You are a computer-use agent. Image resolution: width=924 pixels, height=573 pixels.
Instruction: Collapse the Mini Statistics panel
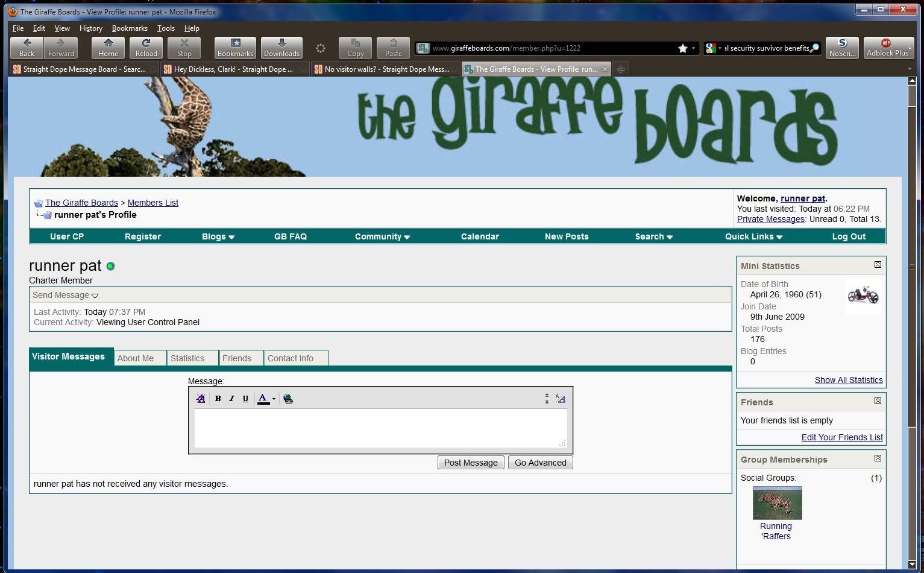tap(878, 265)
